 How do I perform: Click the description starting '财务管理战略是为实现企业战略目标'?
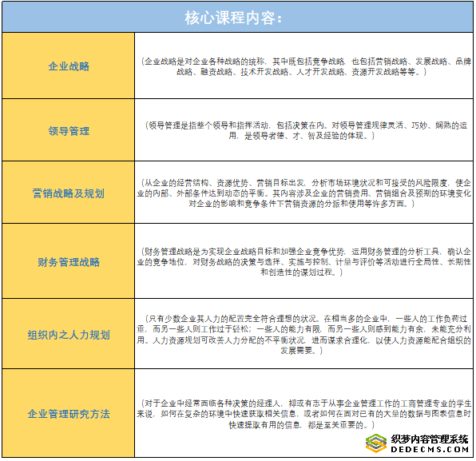(304, 262)
